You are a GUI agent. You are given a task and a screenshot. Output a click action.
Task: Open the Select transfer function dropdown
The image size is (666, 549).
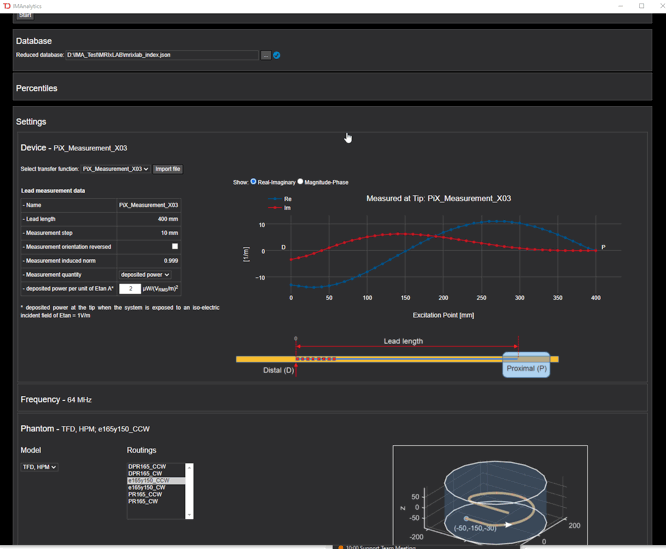[x=115, y=169]
